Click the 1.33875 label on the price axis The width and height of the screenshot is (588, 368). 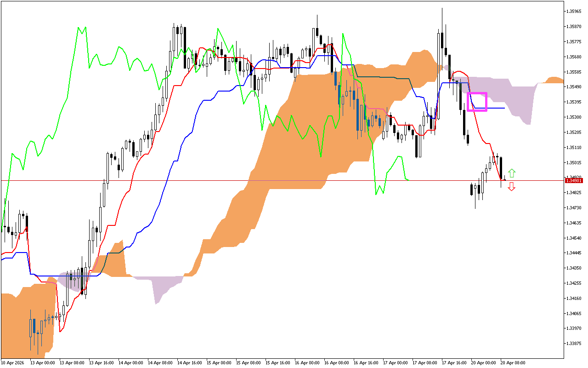(574, 342)
